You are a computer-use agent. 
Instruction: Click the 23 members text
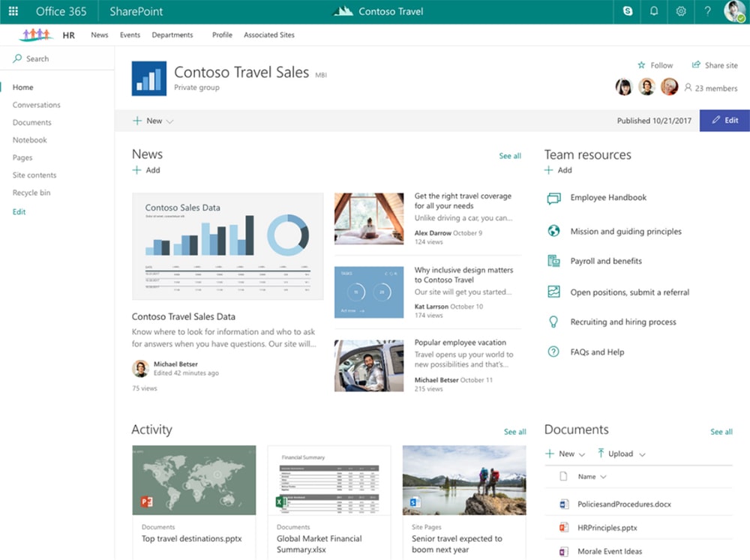tap(716, 88)
